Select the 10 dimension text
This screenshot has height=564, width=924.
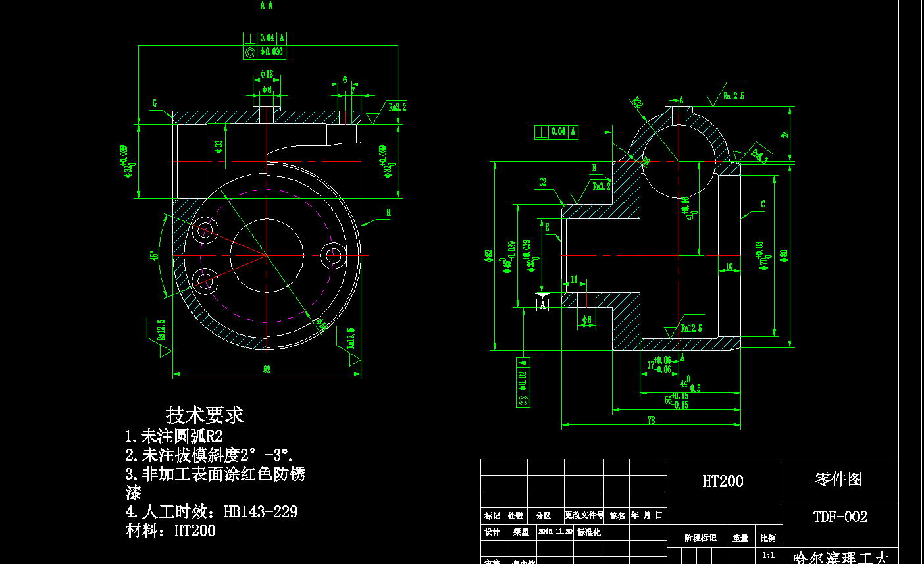point(729,267)
